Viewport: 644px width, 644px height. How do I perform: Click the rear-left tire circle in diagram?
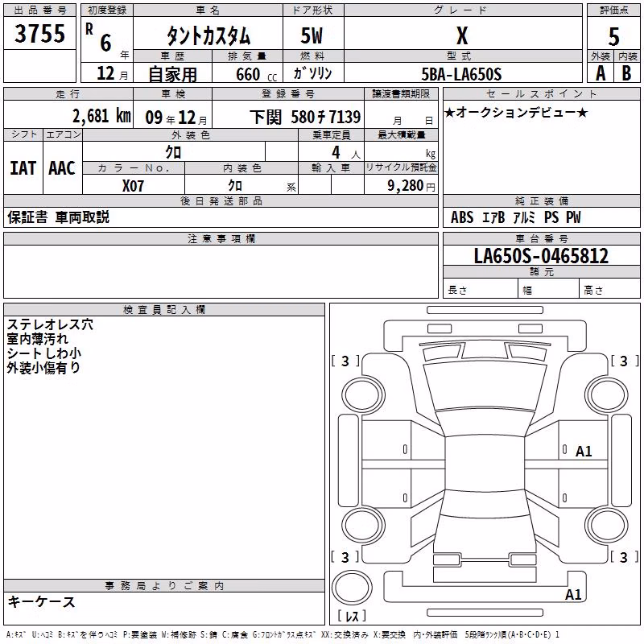click(363, 526)
